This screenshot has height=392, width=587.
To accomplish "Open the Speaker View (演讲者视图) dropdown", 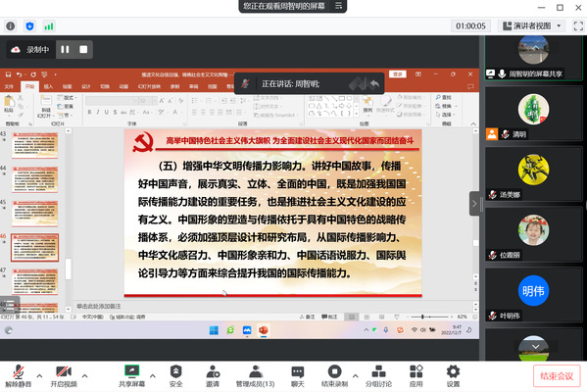I will tap(532, 25).
